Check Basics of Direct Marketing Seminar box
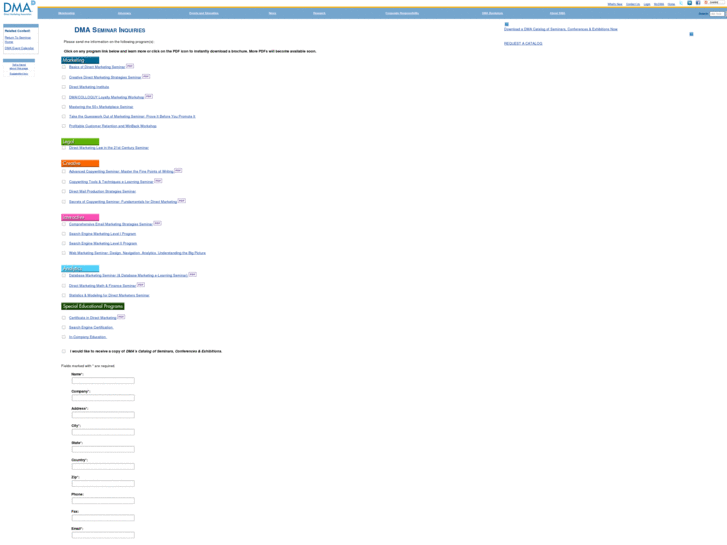 (64, 67)
